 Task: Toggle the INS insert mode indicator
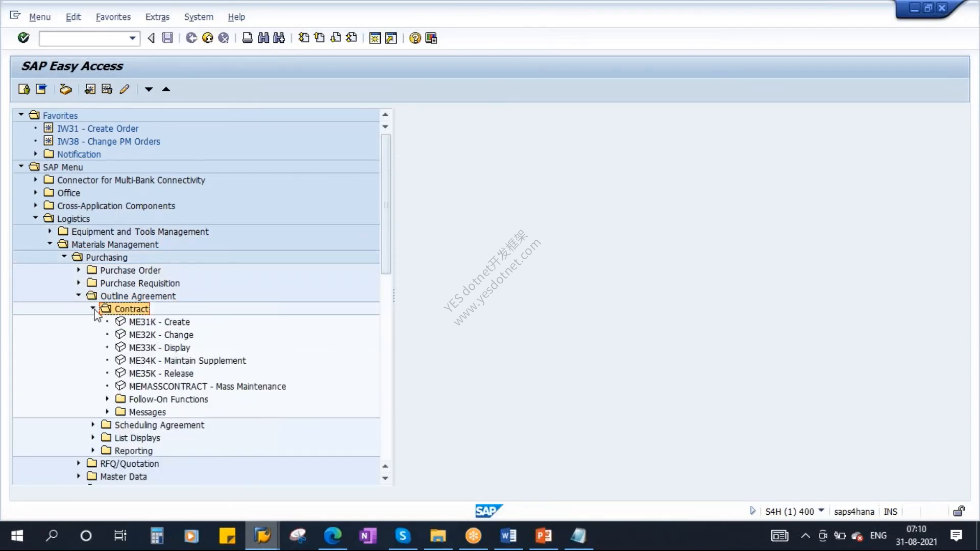pyautogui.click(x=891, y=512)
